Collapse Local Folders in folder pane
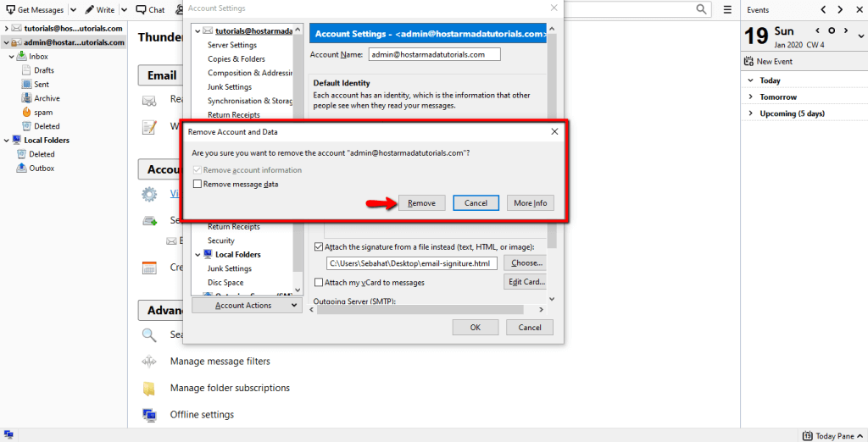 coord(6,141)
